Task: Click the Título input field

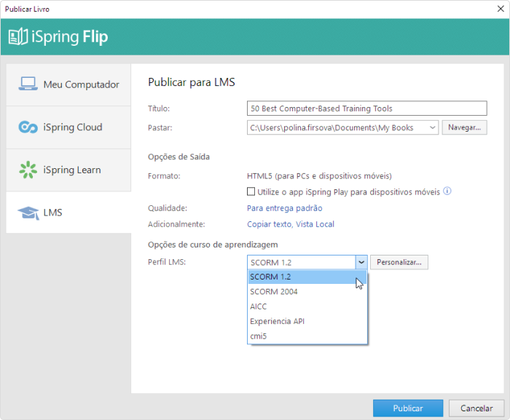Action: coord(367,108)
